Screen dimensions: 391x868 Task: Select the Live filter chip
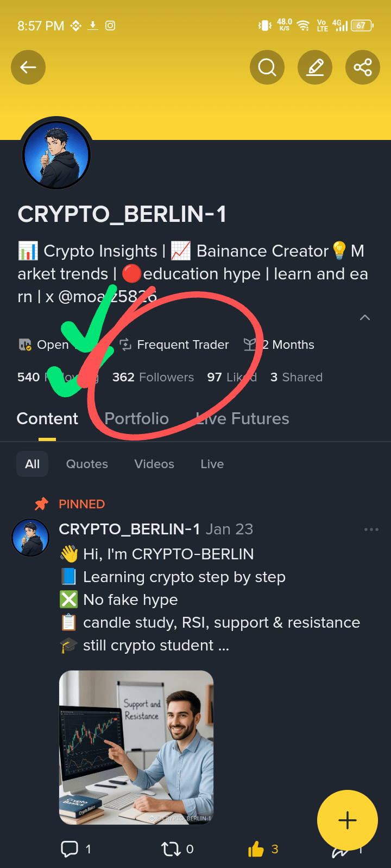pos(212,464)
